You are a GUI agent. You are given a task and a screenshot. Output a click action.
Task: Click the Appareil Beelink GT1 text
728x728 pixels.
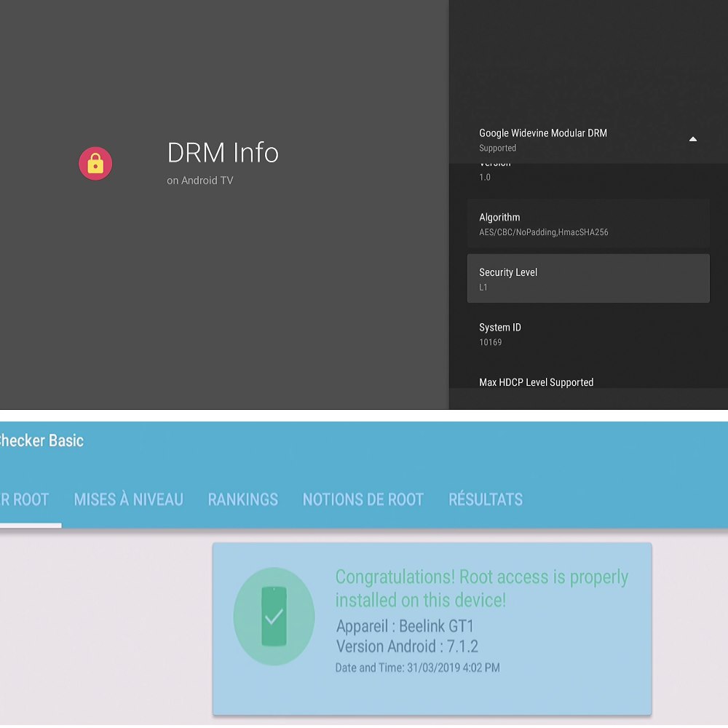click(405, 626)
